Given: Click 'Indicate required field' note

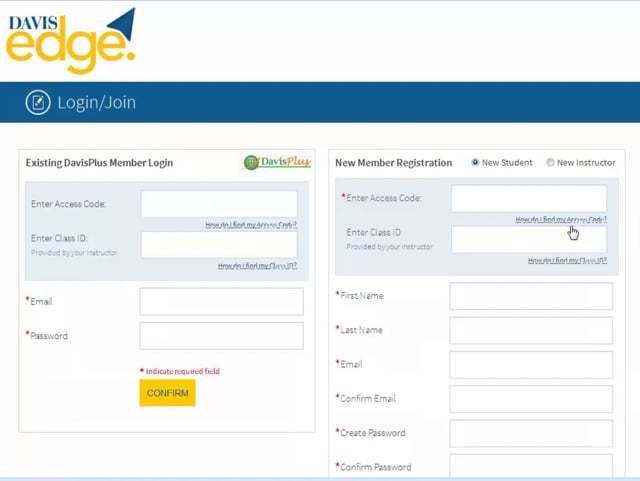Looking at the screenshot, I should click(x=180, y=371).
